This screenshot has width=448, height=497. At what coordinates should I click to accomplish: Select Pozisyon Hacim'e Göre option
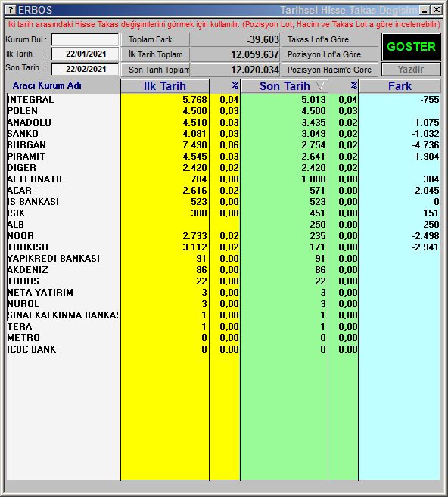(x=329, y=70)
